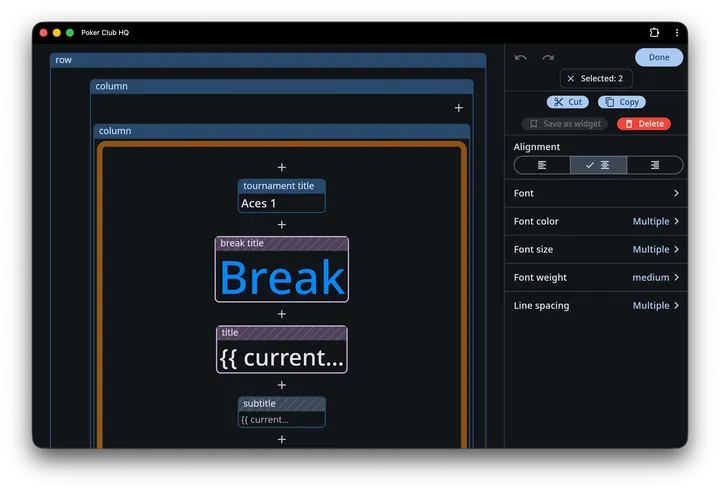Add widget between tournament title and break title
The height and width of the screenshot is (491, 720).
coord(281,225)
